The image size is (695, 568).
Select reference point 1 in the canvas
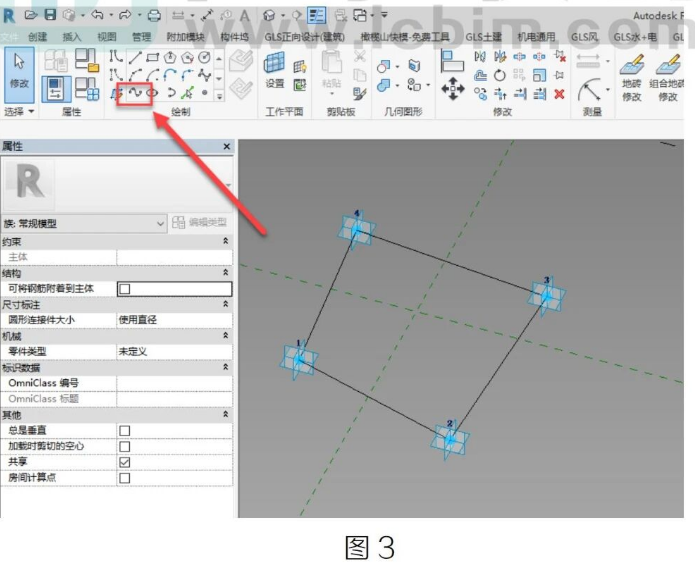click(x=299, y=360)
